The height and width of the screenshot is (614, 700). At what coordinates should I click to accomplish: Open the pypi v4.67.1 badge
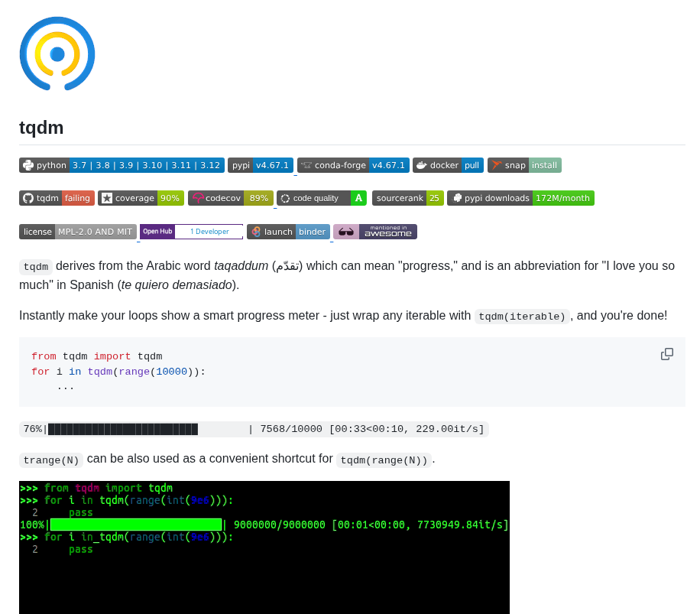click(x=261, y=165)
